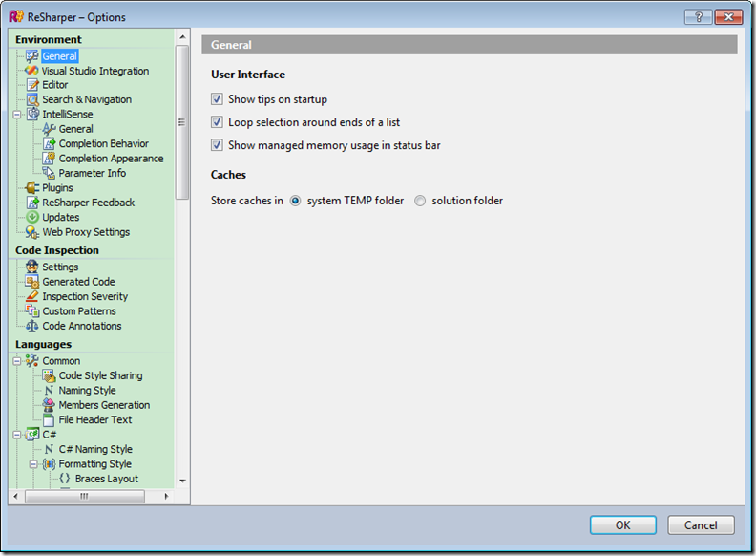Click the Generated Code icon

pos(31,282)
